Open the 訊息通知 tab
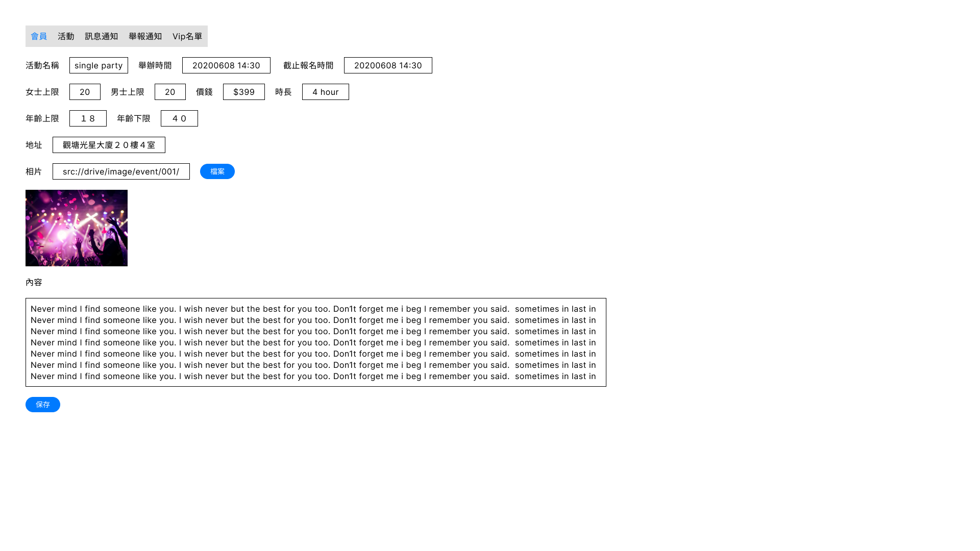This screenshot has height=551, width=980. (x=101, y=36)
